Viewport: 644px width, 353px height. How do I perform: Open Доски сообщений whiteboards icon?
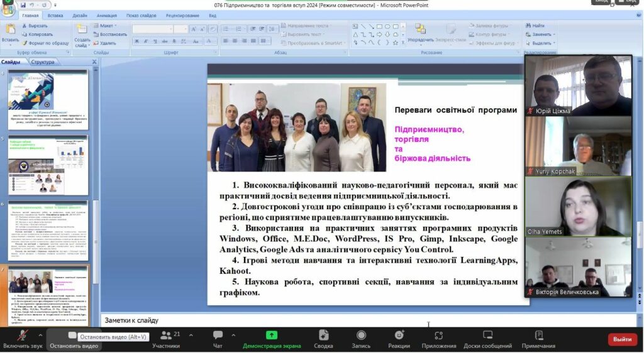pos(487,338)
